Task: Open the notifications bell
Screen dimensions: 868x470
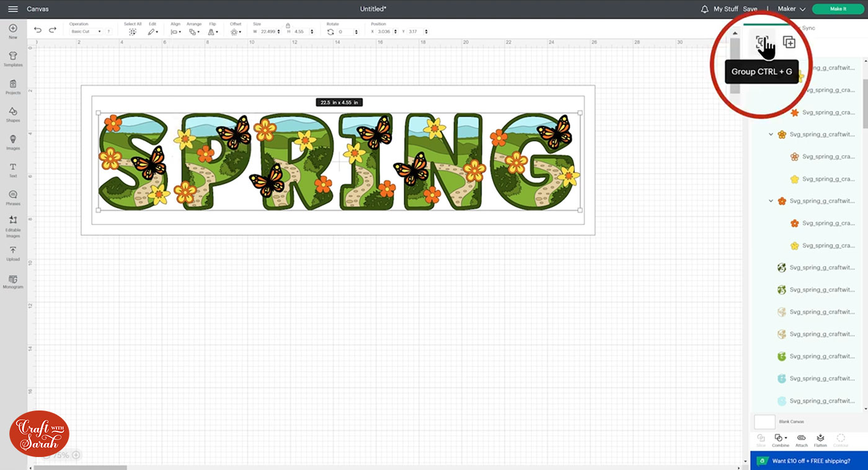Action: (704, 9)
